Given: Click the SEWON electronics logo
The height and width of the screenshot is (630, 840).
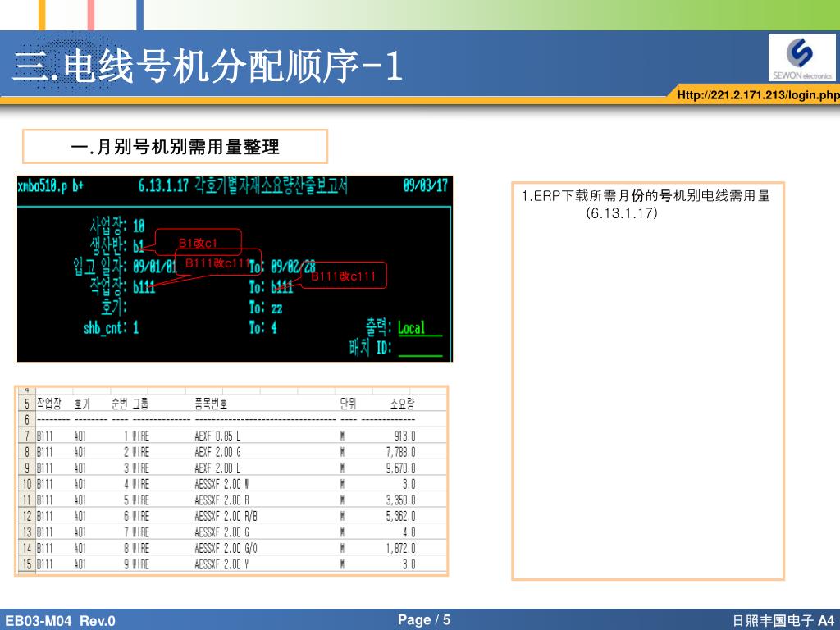Looking at the screenshot, I should click(x=802, y=57).
